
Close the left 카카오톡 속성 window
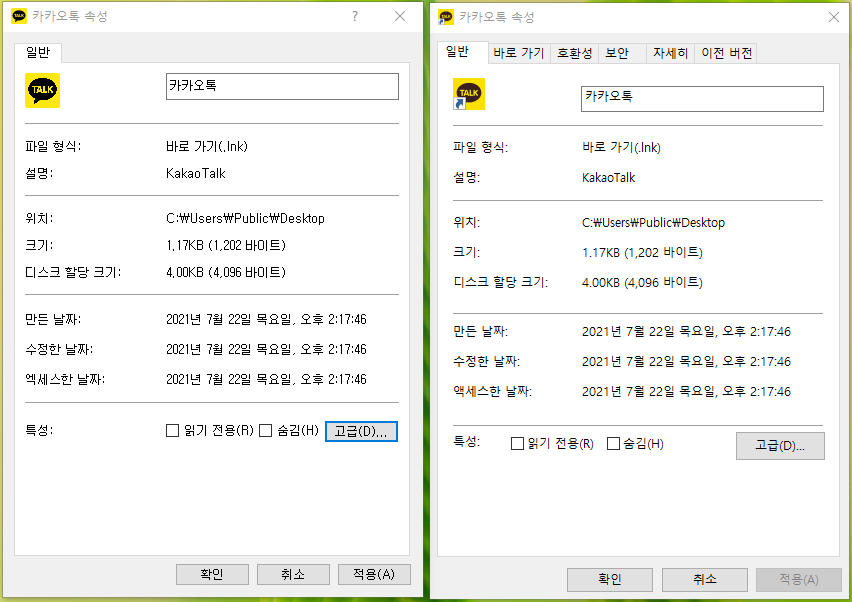pyautogui.click(x=400, y=16)
